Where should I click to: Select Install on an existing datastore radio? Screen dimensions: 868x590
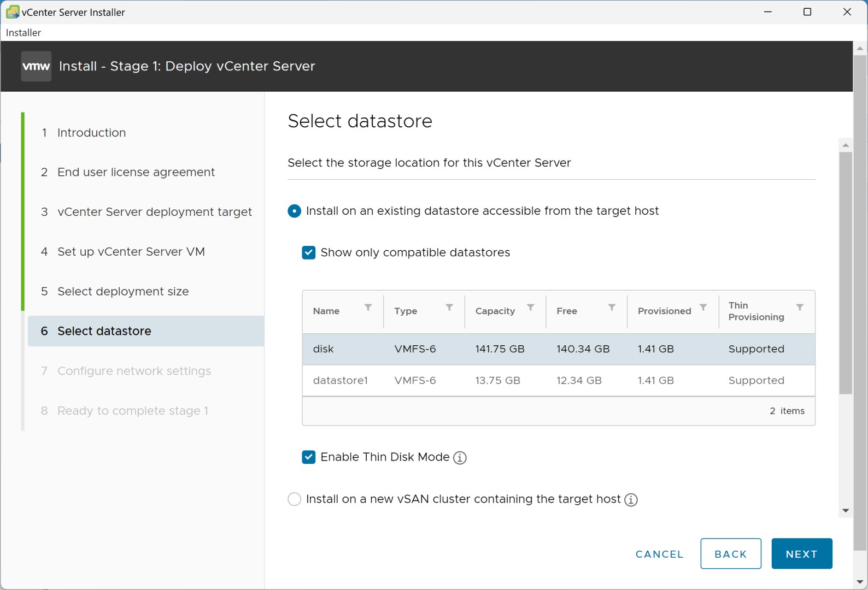point(294,211)
